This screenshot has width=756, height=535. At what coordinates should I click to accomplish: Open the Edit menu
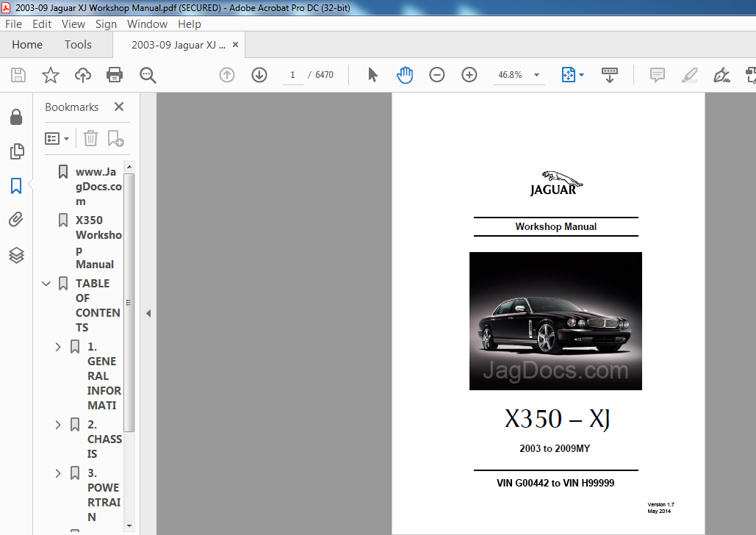point(42,24)
